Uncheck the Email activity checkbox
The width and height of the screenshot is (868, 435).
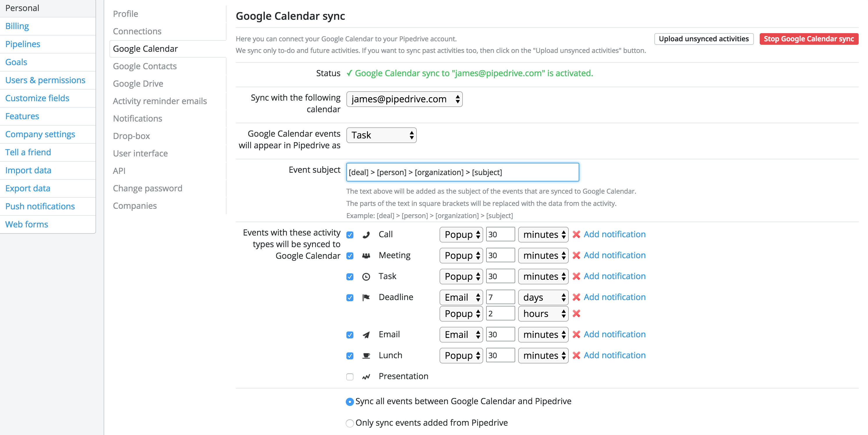tap(350, 335)
